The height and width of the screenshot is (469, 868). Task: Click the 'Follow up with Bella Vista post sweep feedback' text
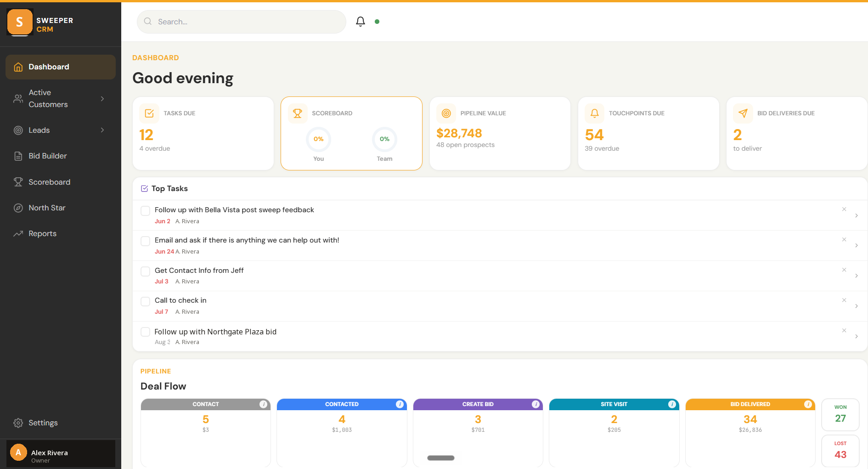[234, 210]
